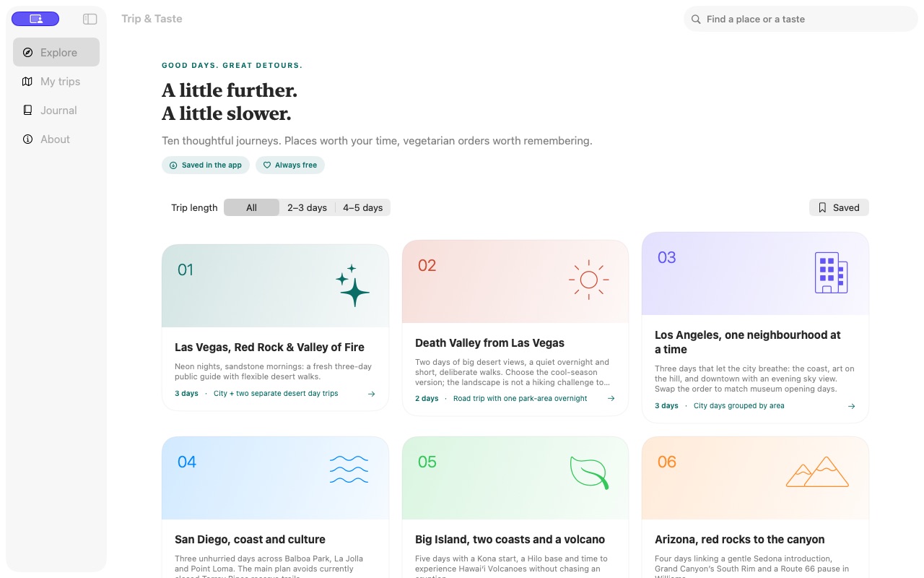
Task: Select the '2–3 days' trip length filter
Action: click(307, 207)
